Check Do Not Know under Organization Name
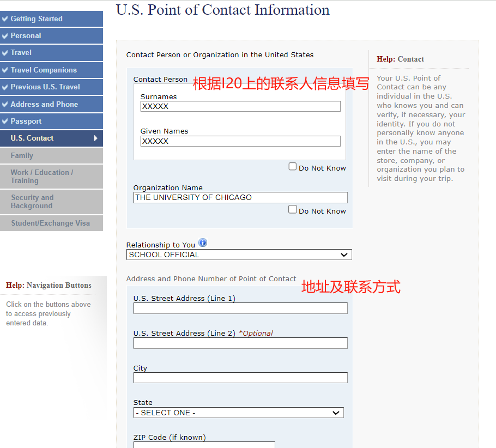 point(293,210)
